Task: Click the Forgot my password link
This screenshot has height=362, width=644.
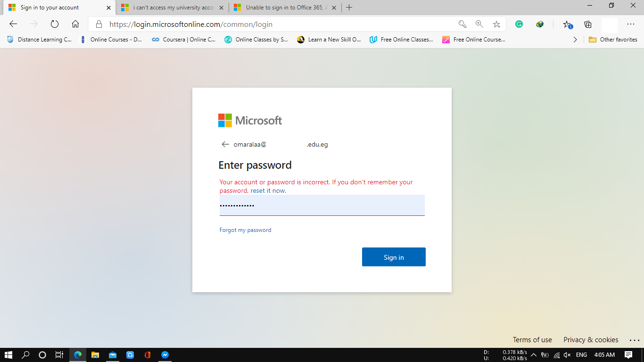Action: point(245,230)
